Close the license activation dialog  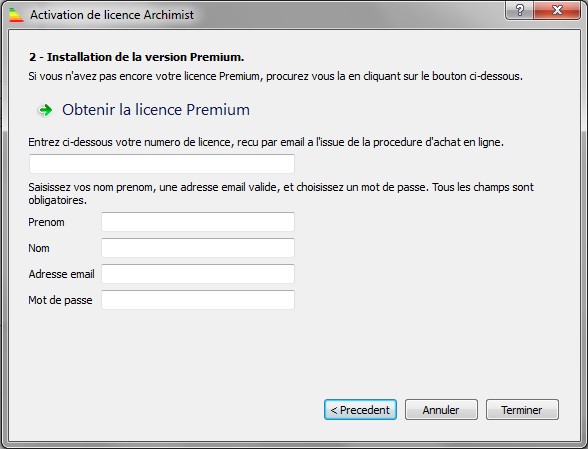[557, 10]
